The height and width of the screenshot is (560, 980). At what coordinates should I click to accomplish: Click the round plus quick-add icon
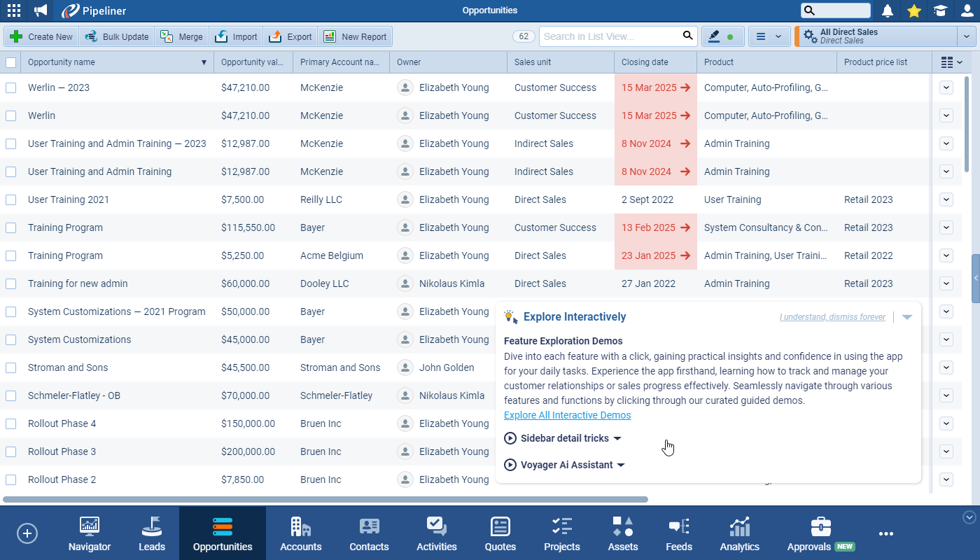[x=27, y=533]
